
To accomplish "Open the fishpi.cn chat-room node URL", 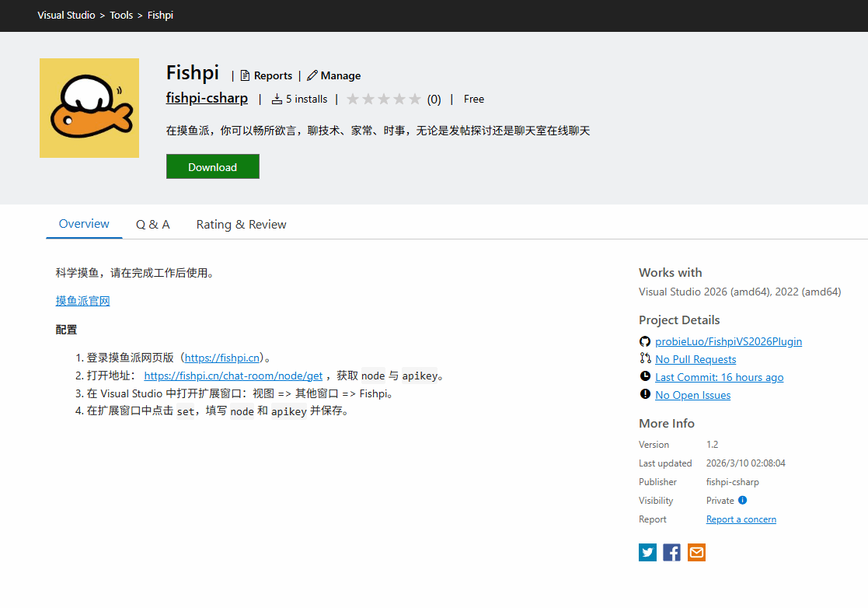I will click(x=233, y=376).
